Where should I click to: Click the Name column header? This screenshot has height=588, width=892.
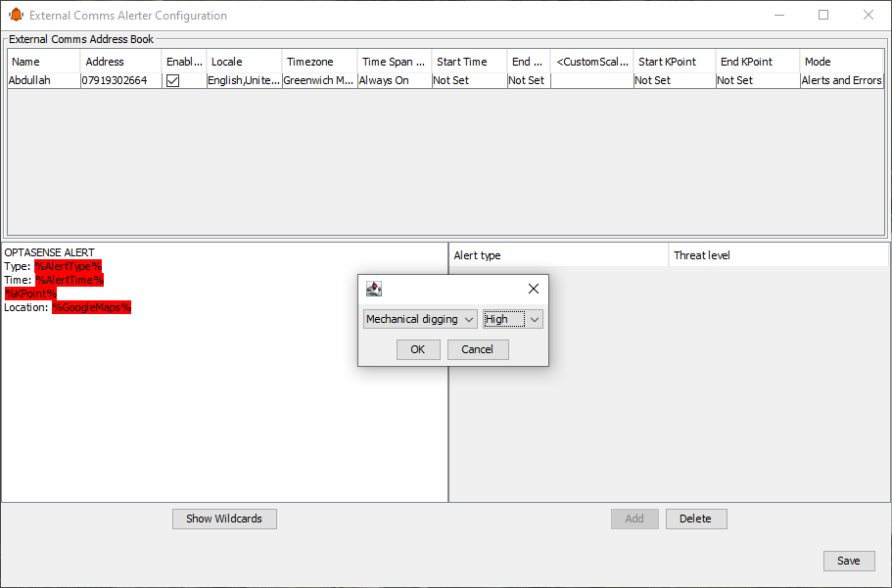tap(43, 62)
